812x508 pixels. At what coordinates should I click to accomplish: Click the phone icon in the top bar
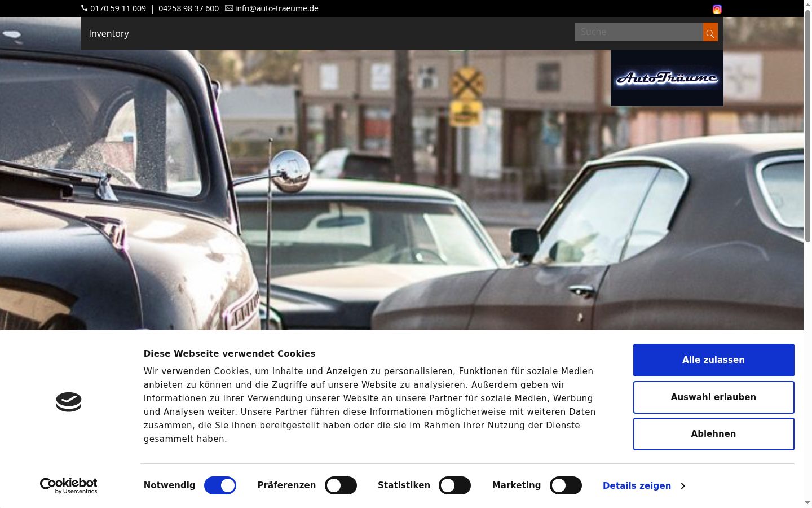point(85,8)
